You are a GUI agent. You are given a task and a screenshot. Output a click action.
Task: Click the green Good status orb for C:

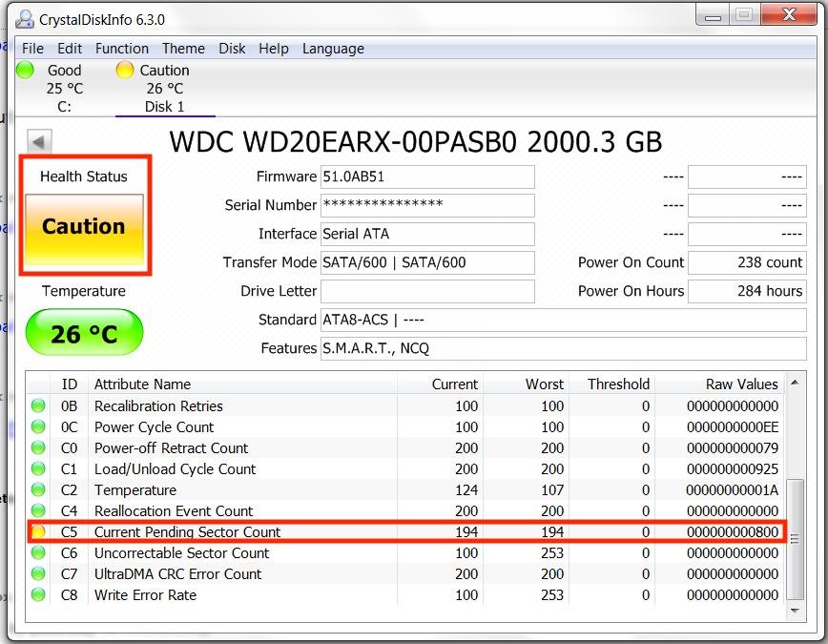[26, 70]
